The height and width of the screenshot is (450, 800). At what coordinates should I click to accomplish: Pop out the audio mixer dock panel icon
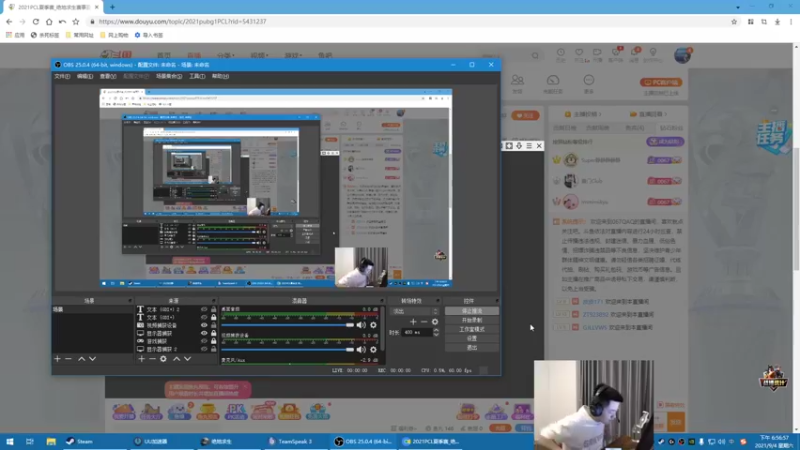click(x=381, y=301)
